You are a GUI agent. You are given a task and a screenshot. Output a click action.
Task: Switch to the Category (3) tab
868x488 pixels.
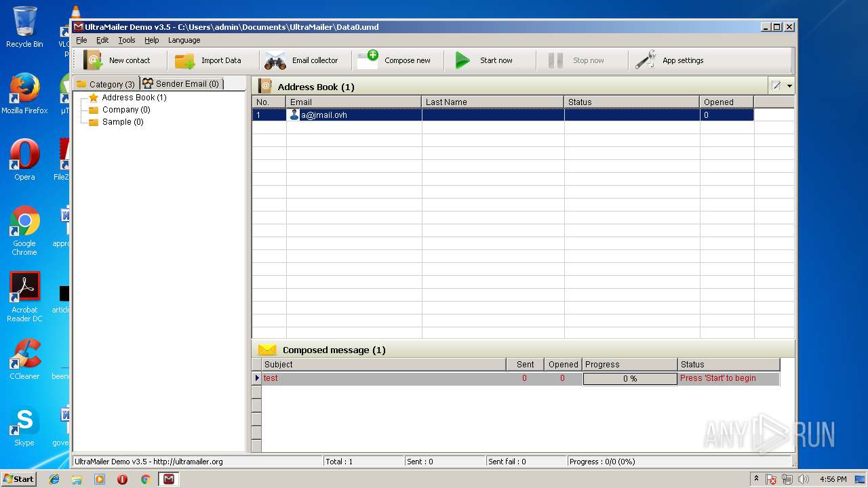pyautogui.click(x=106, y=84)
